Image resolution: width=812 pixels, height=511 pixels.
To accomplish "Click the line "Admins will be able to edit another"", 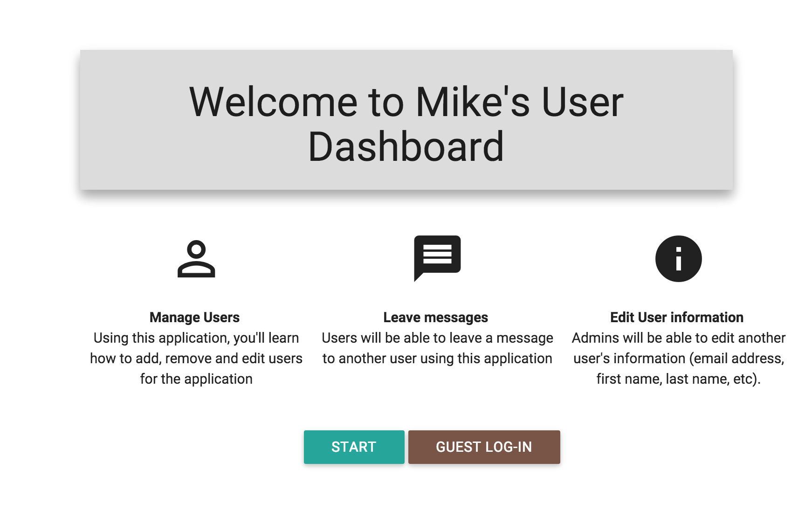I will coord(678,338).
